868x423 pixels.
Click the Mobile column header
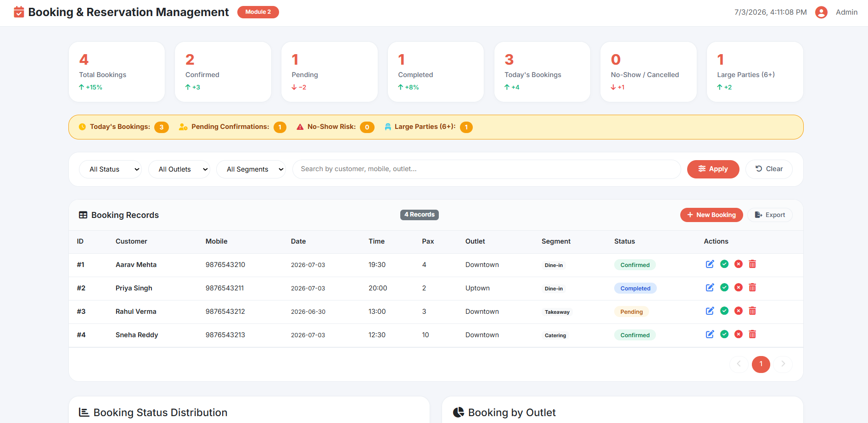coord(217,242)
